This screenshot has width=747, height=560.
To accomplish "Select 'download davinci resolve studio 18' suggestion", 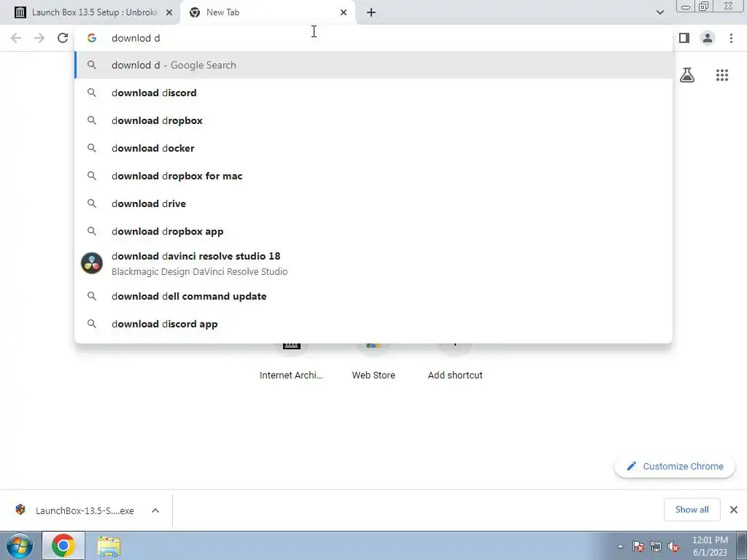I will [x=373, y=263].
